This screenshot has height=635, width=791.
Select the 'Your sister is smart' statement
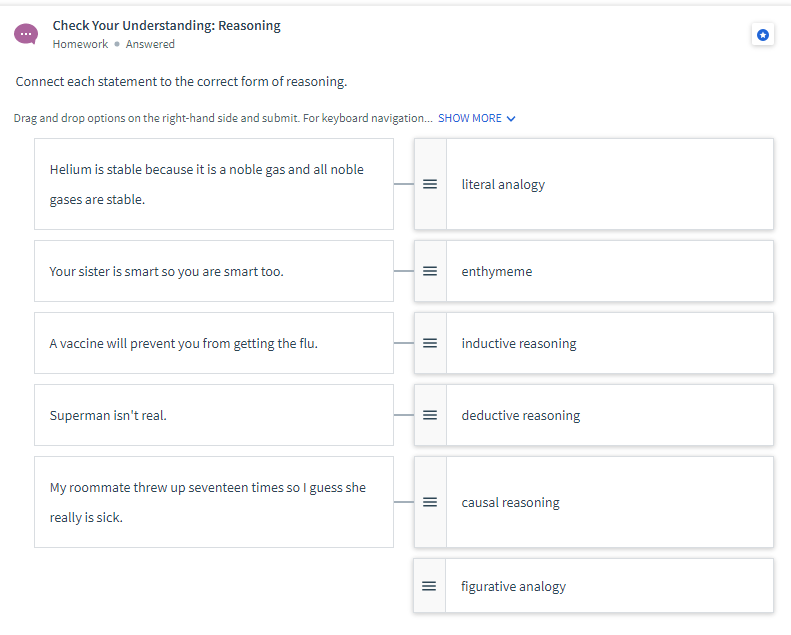pos(213,271)
